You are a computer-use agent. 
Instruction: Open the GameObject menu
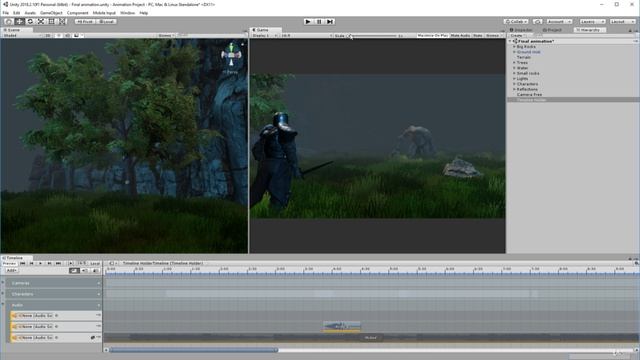tap(51, 13)
